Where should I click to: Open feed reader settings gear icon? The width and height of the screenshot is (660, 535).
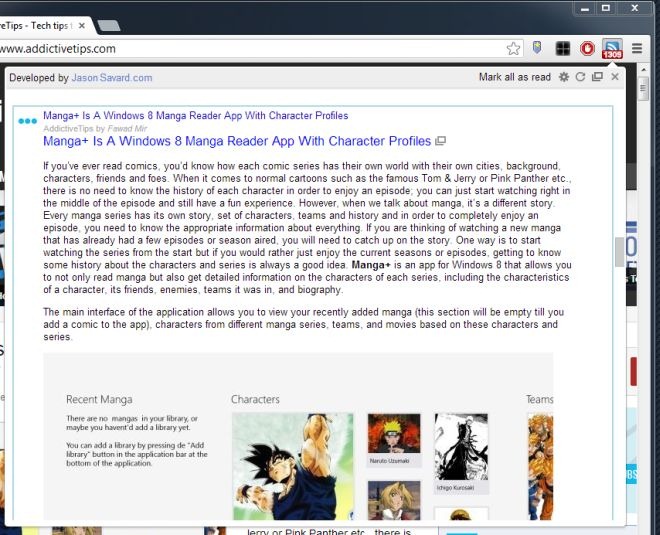click(564, 77)
